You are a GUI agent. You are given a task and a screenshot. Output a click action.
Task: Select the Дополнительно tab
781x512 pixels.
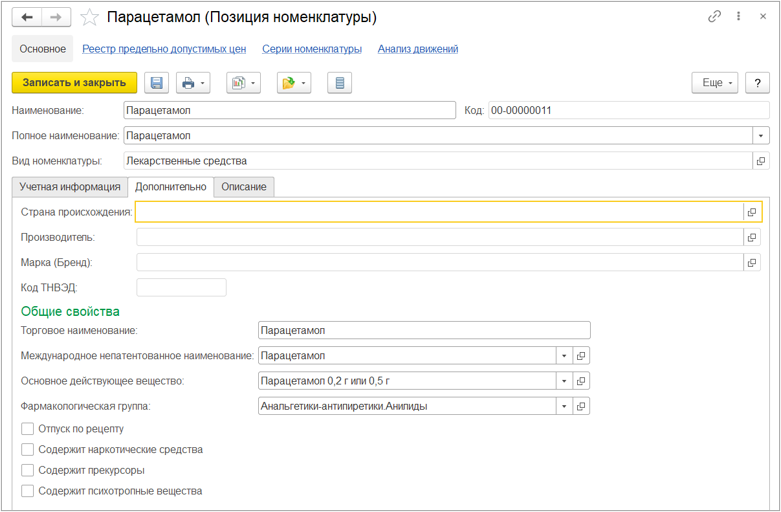170,187
